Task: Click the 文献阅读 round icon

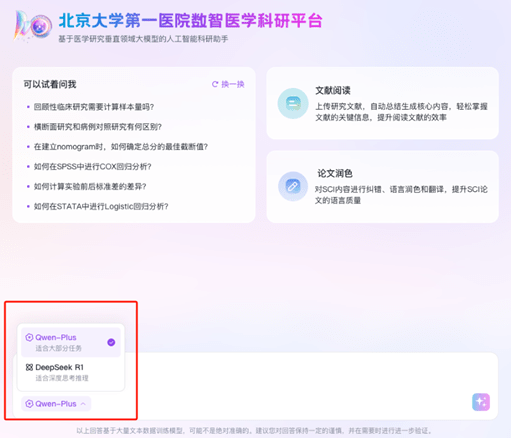Action: click(x=293, y=103)
